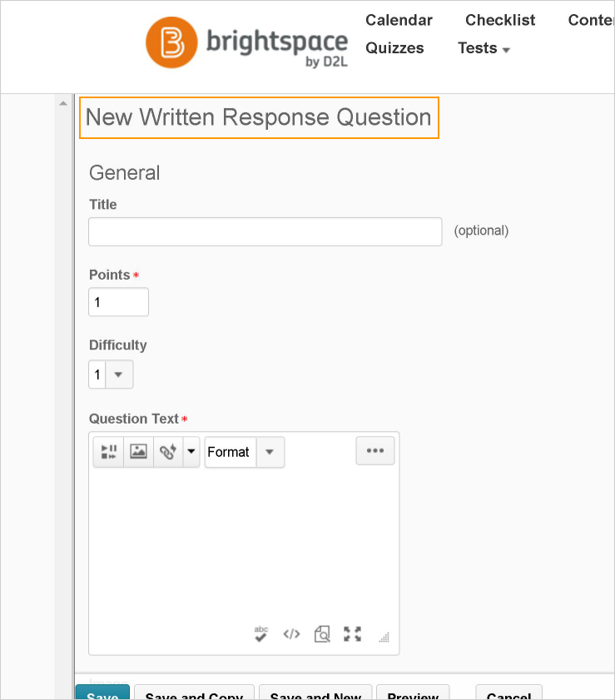Open the Calendar nav item

399,20
